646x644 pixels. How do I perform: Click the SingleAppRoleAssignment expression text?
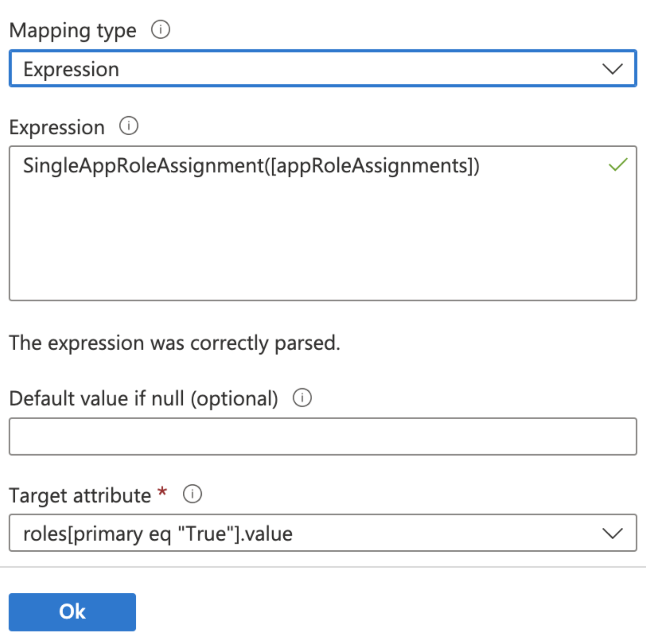(251, 166)
